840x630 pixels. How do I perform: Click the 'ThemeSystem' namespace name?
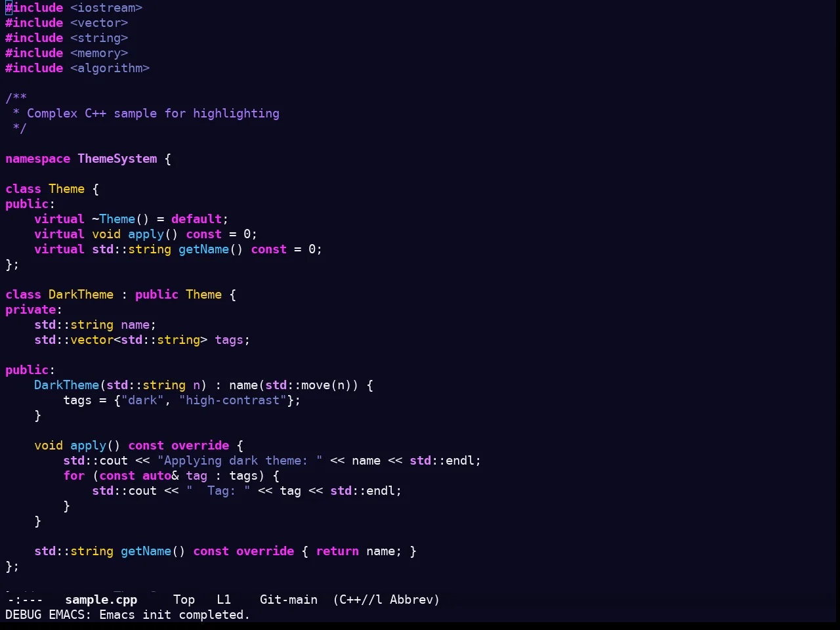pyautogui.click(x=117, y=159)
